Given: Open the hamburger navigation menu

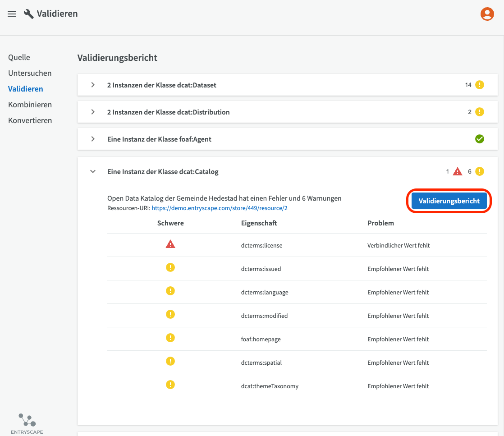Looking at the screenshot, I should [12, 14].
